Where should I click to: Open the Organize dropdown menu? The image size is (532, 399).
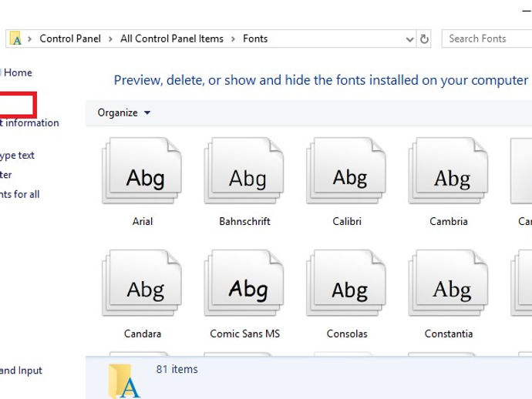[123, 112]
